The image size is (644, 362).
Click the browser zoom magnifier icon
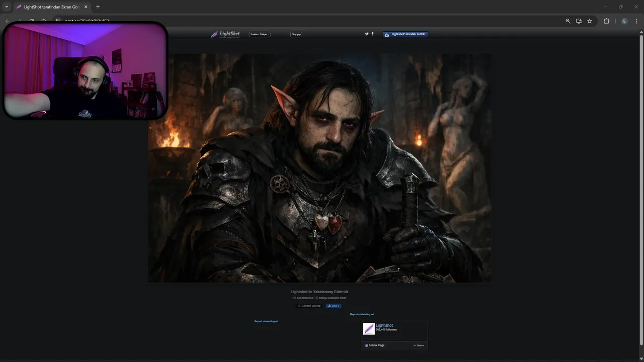point(568,21)
